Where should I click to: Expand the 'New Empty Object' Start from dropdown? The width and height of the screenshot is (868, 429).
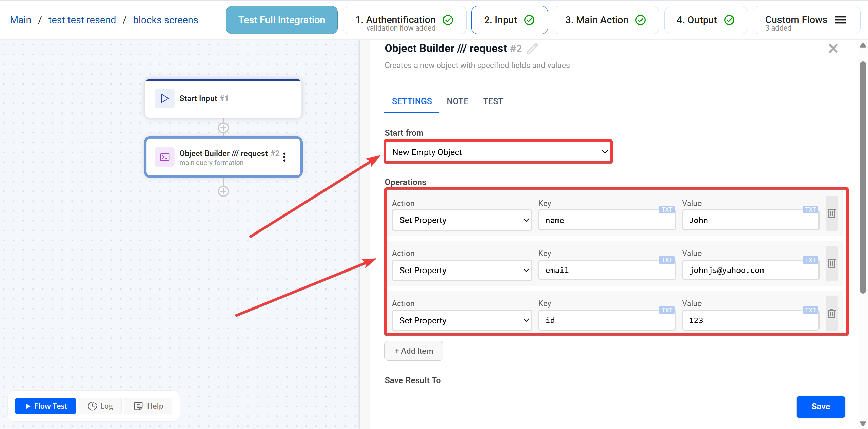point(498,152)
